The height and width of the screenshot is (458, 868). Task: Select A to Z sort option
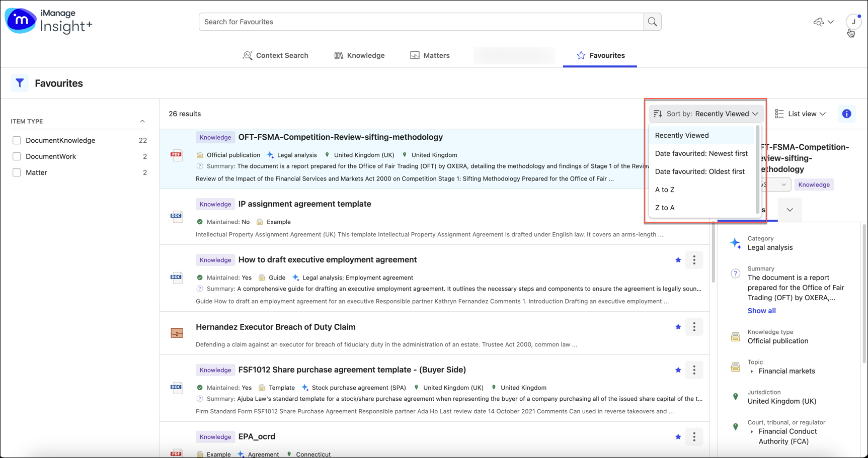pyautogui.click(x=665, y=190)
